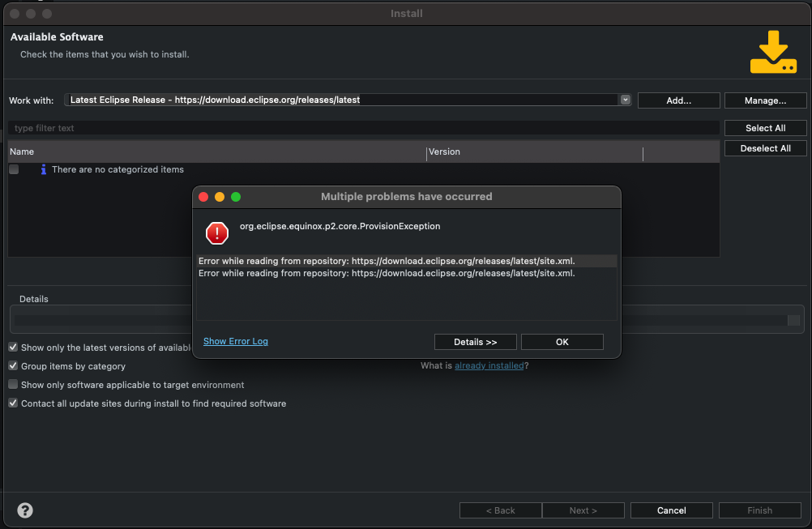Viewport: 812px width, 529px height.
Task: Click the Cancel button in Install window
Action: (x=671, y=510)
